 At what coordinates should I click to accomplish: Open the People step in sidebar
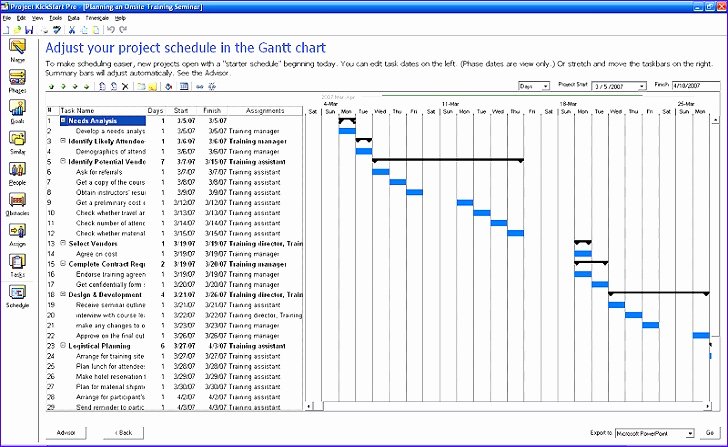[17, 174]
